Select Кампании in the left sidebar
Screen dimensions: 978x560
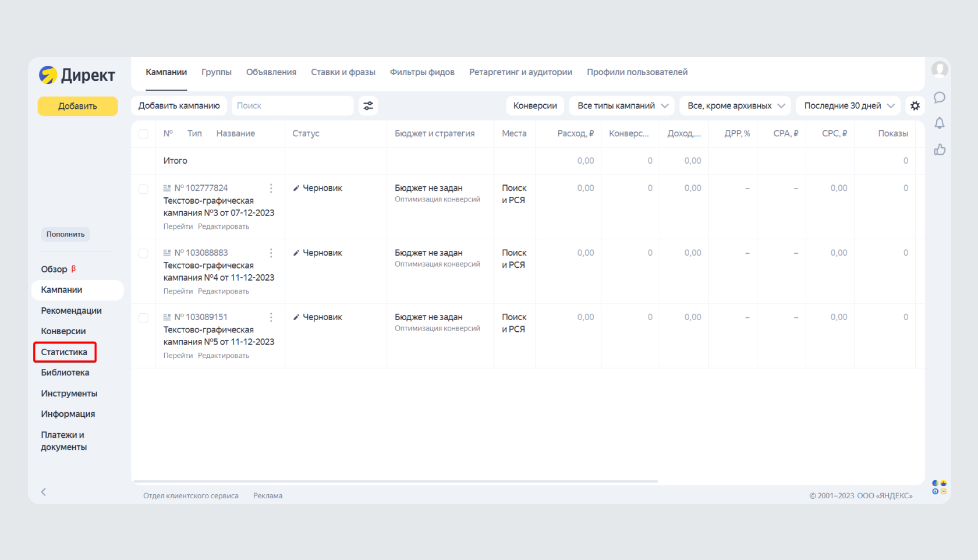tap(77, 290)
